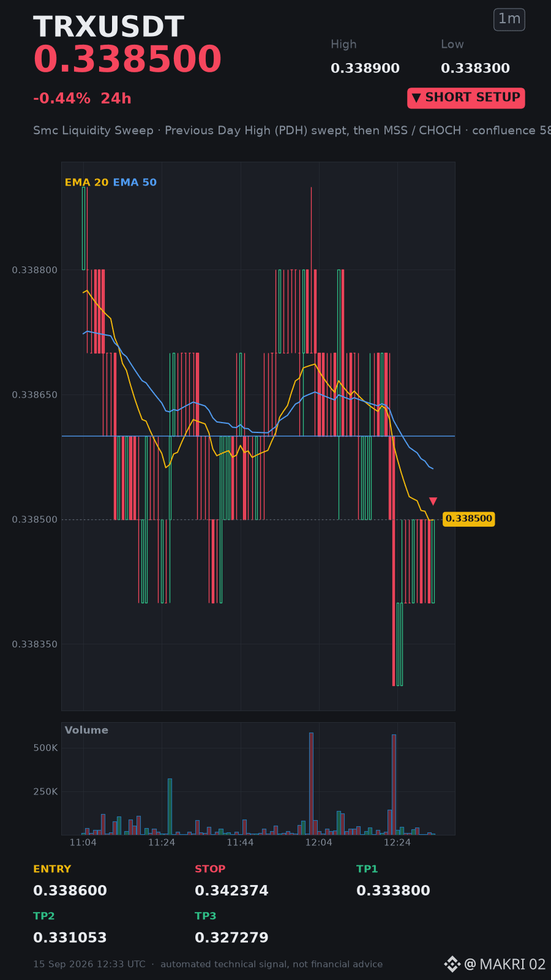Click the TP1 value 0.333800
This screenshot has width=551, height=980.
point(393,891)
